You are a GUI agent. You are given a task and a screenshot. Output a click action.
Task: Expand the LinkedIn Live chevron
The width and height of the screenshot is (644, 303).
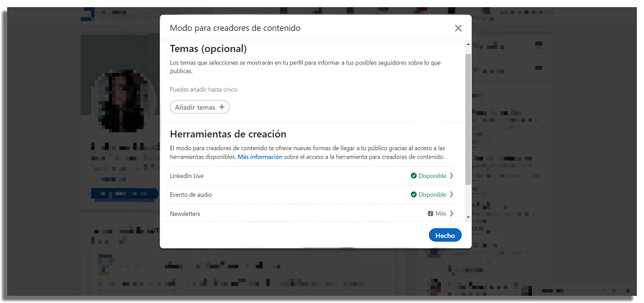451,176
